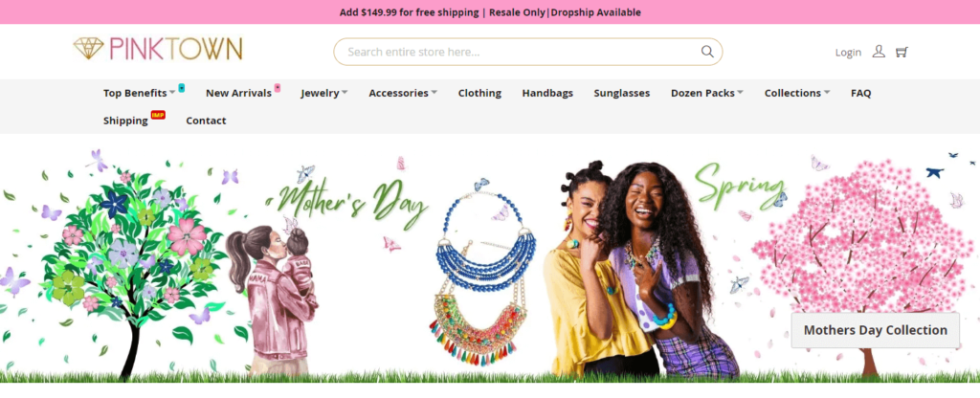Open the Contact page link
The height and width of the screenshot is (398, 980).
click(x=206, y=121)
